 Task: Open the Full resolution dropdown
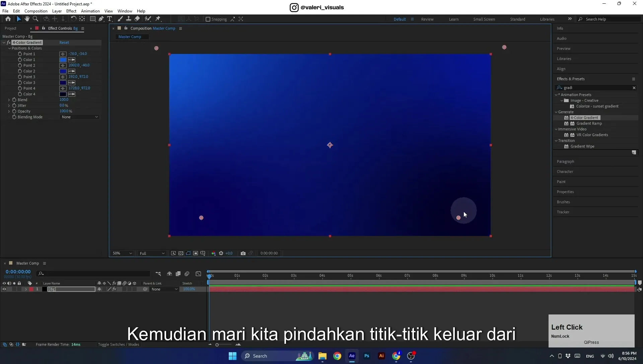[x=152, y=253]
